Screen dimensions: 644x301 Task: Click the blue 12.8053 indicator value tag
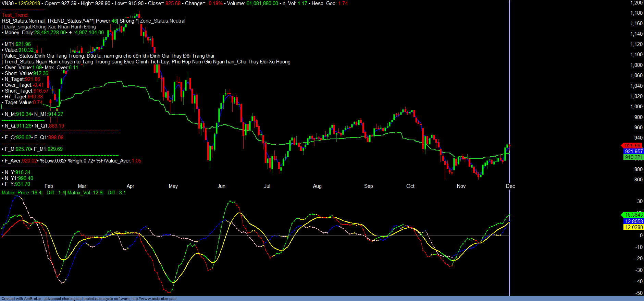click(633, 221)
